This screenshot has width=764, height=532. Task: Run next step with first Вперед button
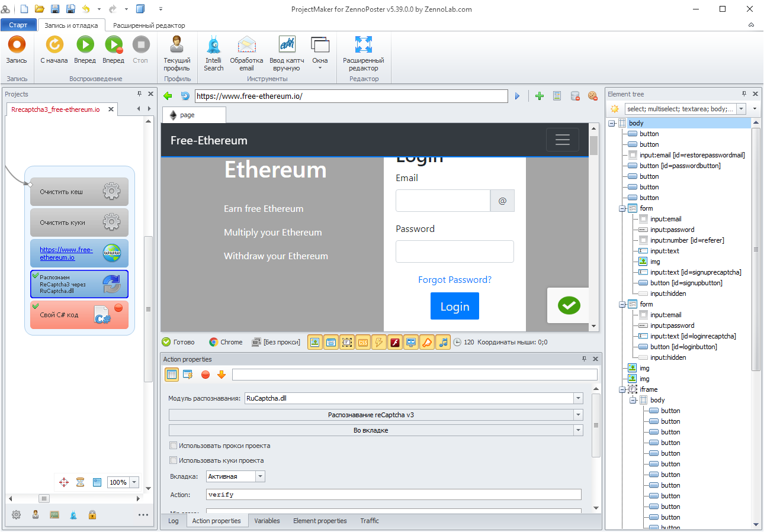85,50
